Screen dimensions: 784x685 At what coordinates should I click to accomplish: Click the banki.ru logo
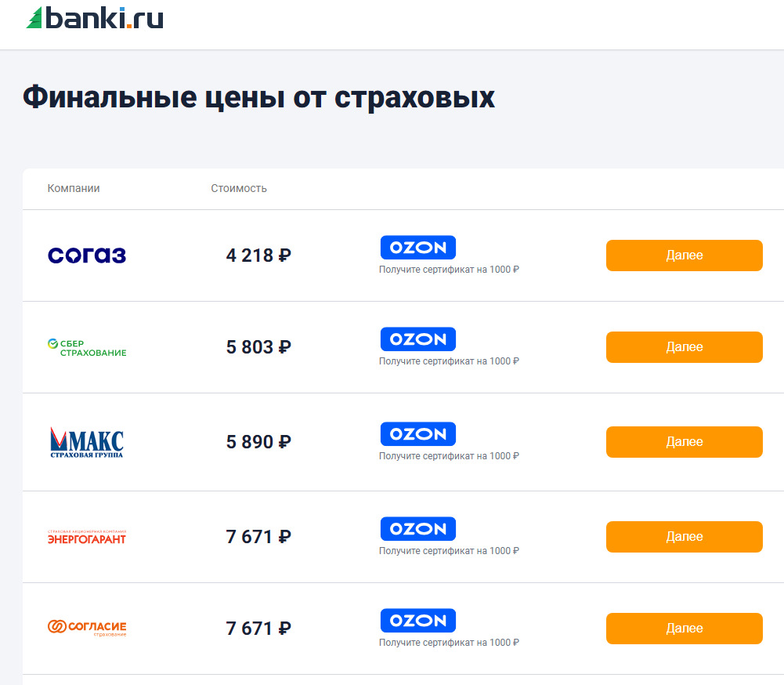click(x=95, y=18)
